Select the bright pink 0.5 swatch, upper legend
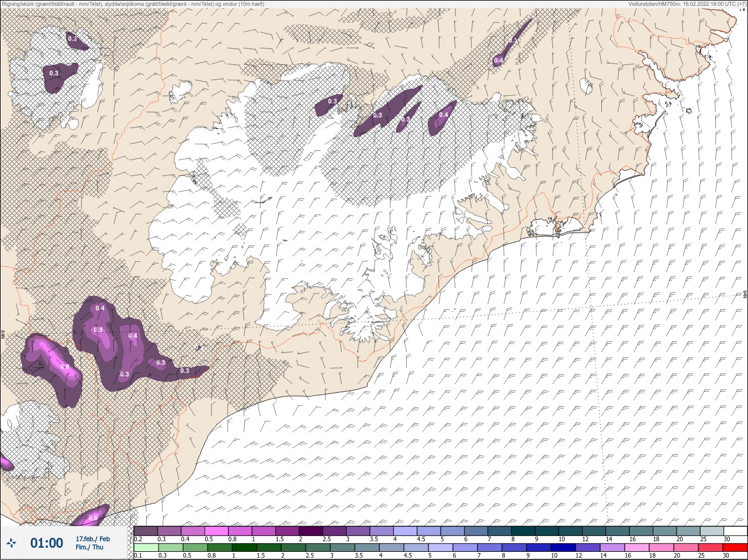The width and height of the screenshot is (748, 560). pyautogui.click(x=216, y=530)
